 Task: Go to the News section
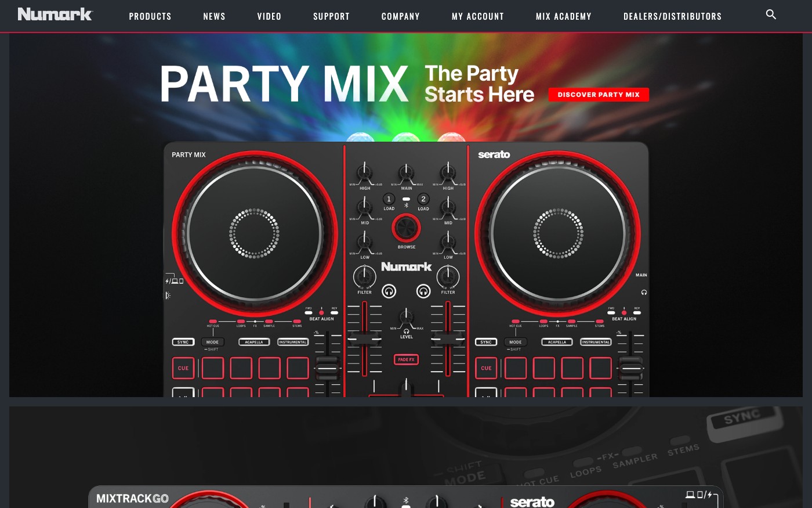tap(214, 16)
